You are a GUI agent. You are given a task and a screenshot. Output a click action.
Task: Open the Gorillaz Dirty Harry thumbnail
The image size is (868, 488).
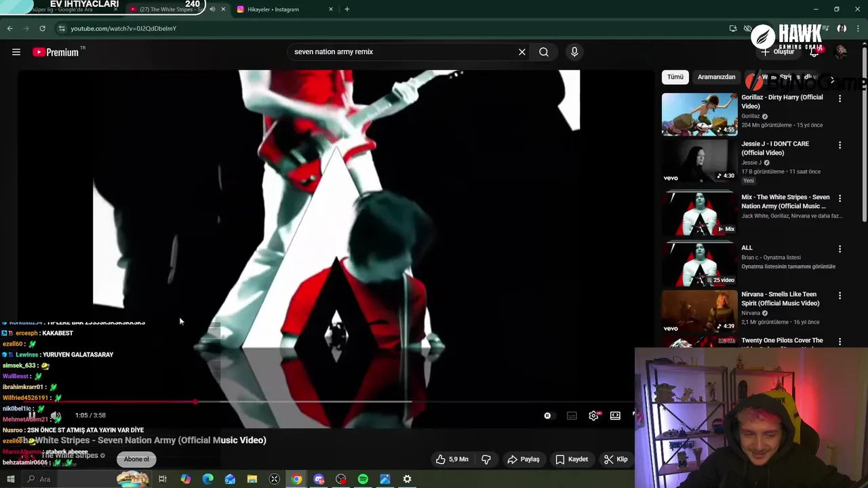(699, 114)
